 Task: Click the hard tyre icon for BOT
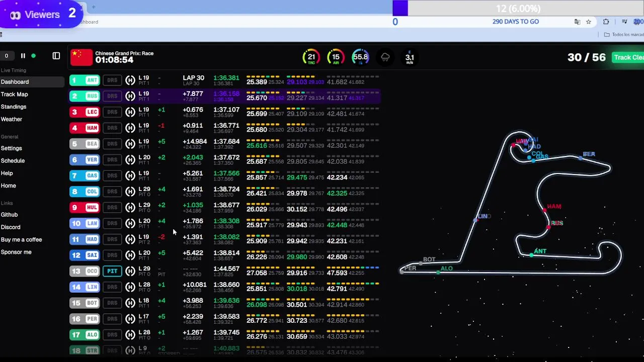coord(130,303)
